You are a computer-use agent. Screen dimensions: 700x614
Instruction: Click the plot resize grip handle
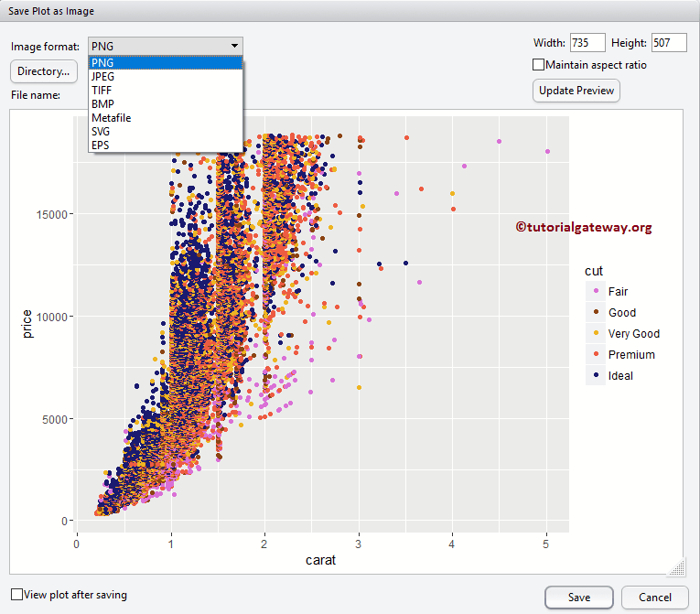(675, 568)
